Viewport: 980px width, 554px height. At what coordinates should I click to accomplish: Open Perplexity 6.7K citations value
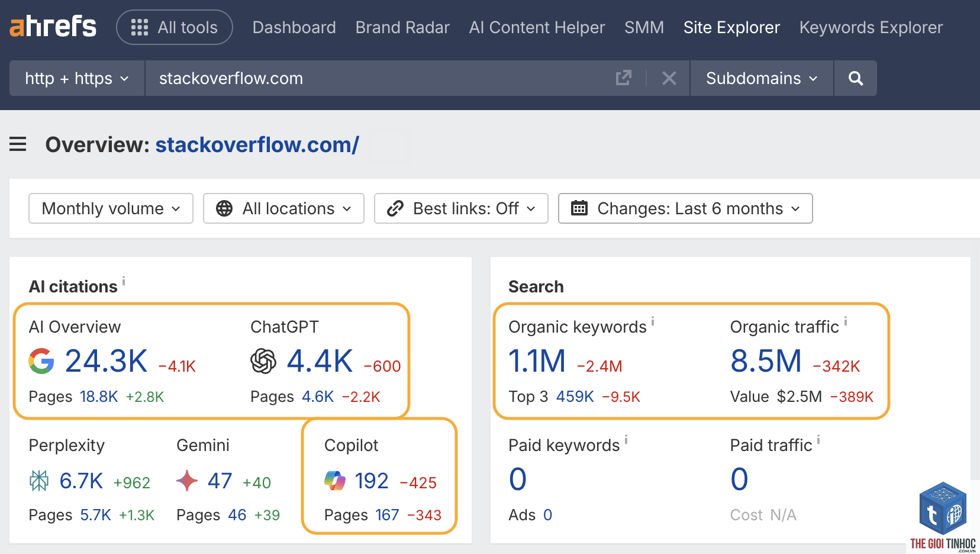(x=82, y=481)
